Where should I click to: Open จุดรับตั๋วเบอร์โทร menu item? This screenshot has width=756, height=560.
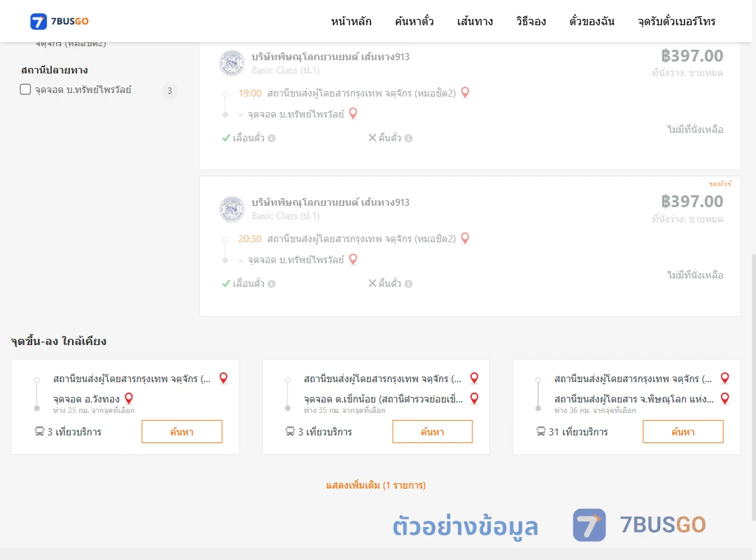pos(676,21)
